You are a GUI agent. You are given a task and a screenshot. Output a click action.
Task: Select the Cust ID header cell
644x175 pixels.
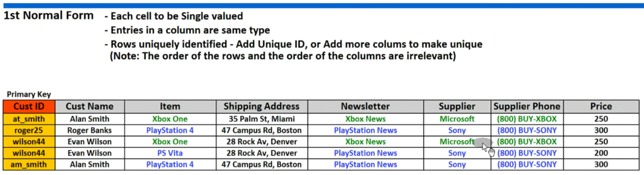coord(29,106)
